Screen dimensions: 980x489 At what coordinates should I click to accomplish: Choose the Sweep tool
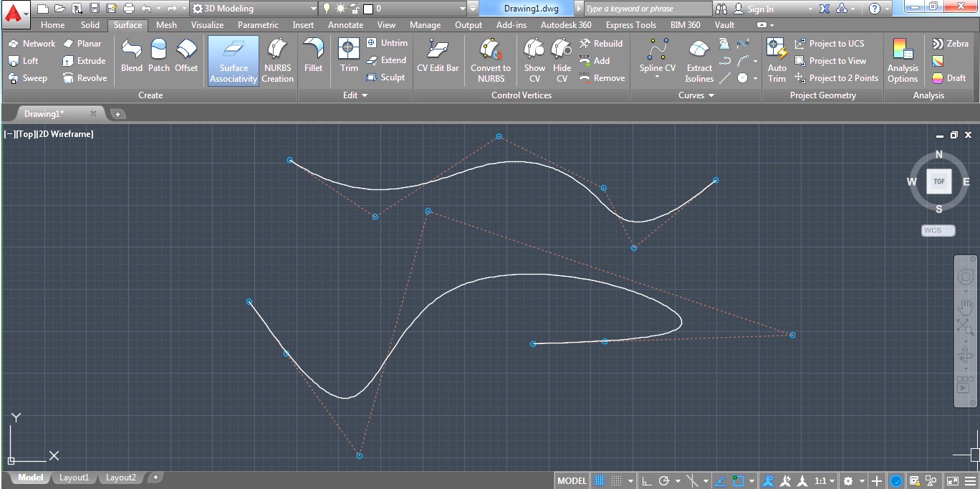point(27,78)
